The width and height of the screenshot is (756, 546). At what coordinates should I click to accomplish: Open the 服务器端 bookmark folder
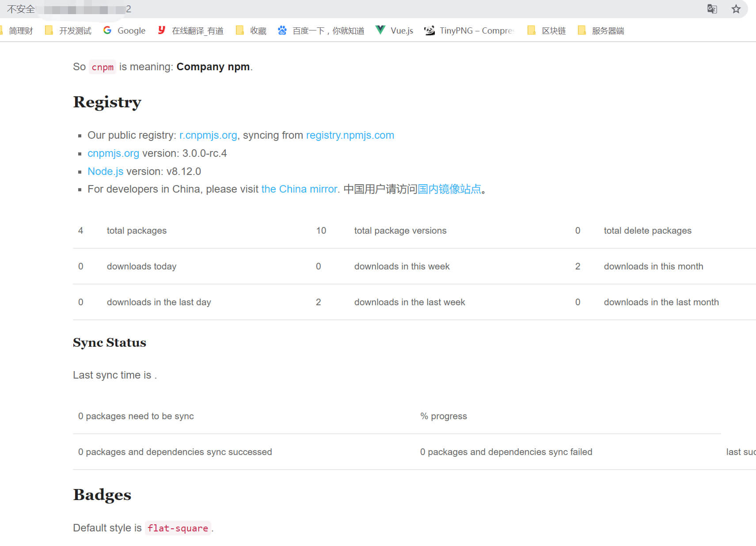pos(601,30)
